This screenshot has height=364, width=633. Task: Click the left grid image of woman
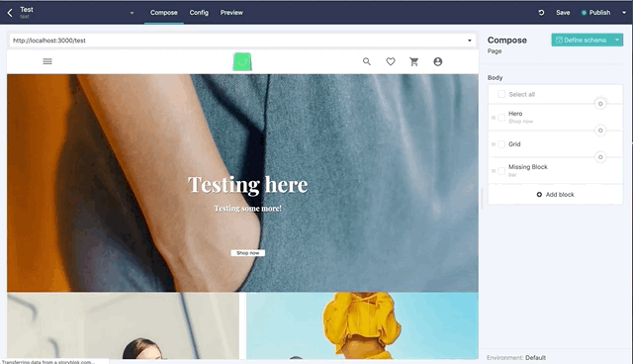(x=123, y=325)
